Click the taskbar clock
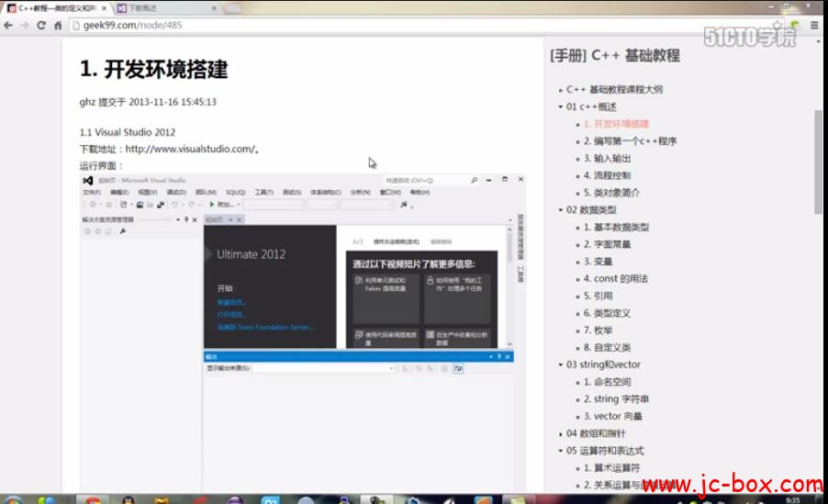 pyautogui.click(x=793, y=499)
